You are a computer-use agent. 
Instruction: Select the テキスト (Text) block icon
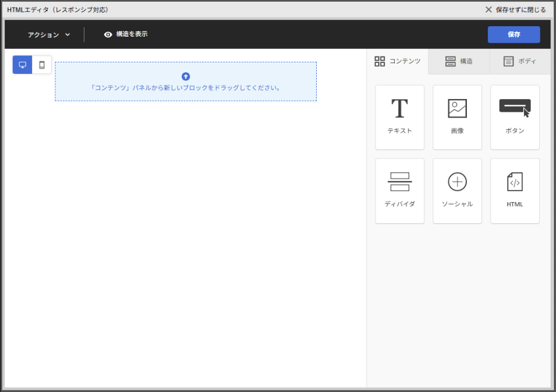coord(399,109)
